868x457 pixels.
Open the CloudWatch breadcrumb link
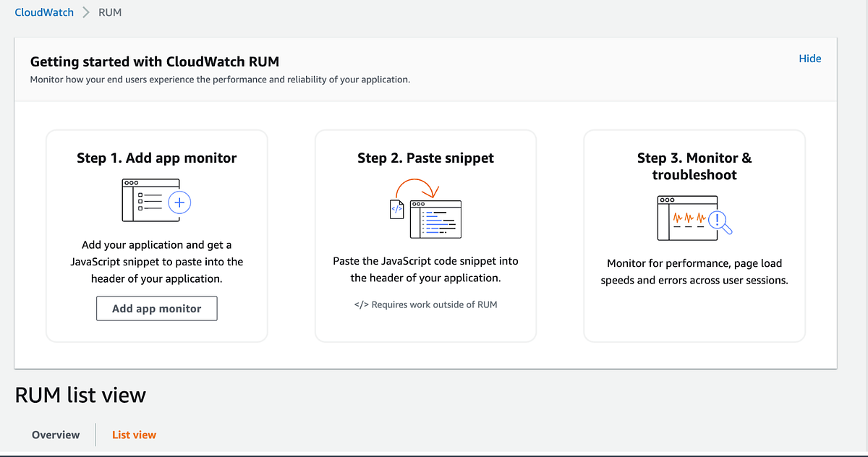(43, 12)
